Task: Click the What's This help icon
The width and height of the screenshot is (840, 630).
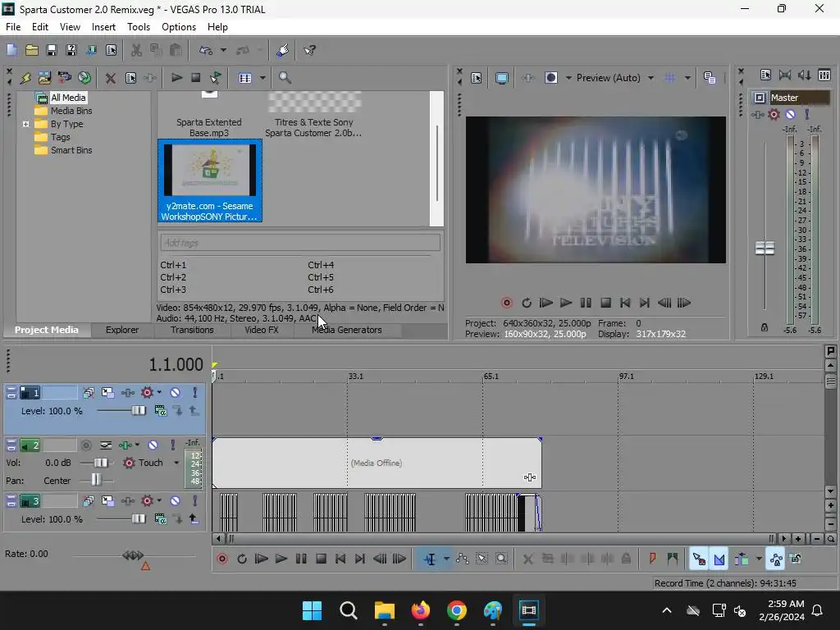Action: point(309,50)
